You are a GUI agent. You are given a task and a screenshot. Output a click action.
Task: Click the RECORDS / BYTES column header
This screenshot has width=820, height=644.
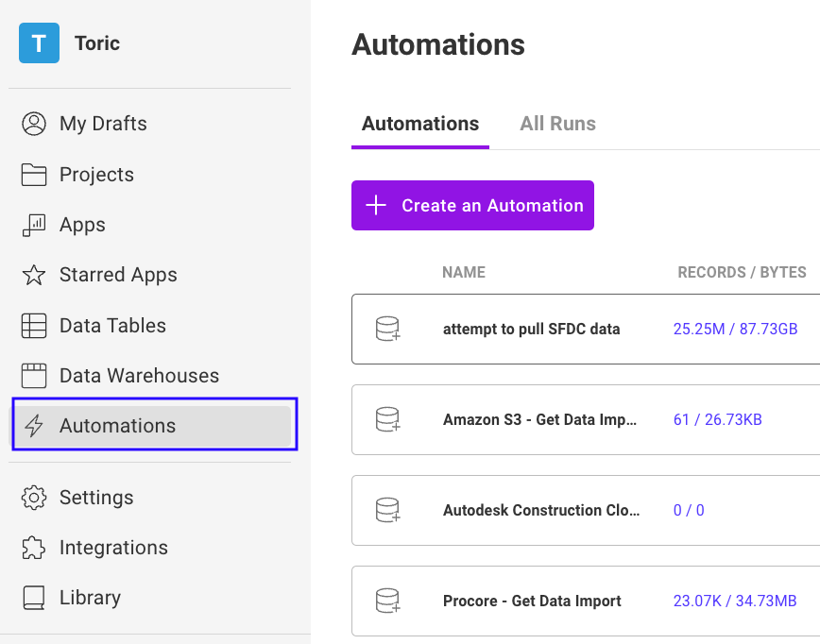click(743, 272)
